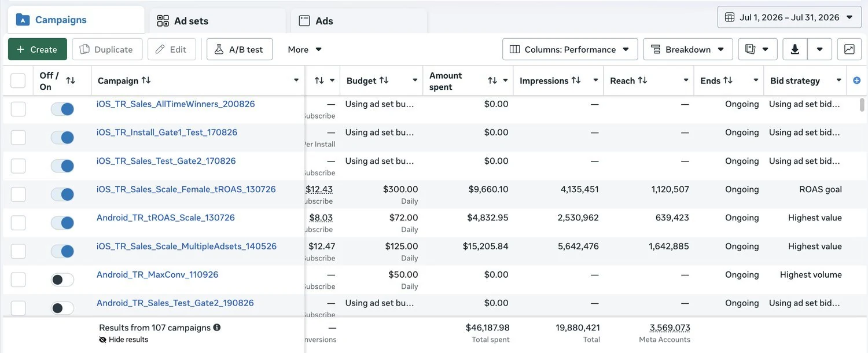Open Impressions column header dropdown arrow
This screenshot has width=868, height=353.
595,80
